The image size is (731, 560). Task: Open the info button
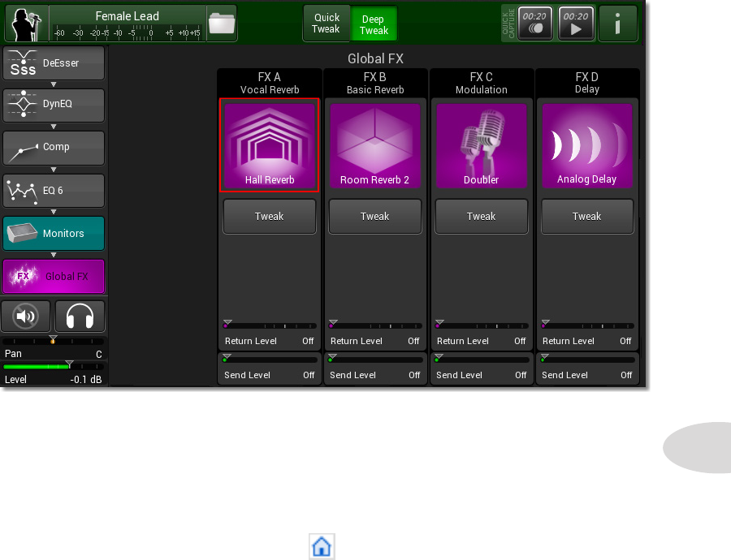(618, 24)
